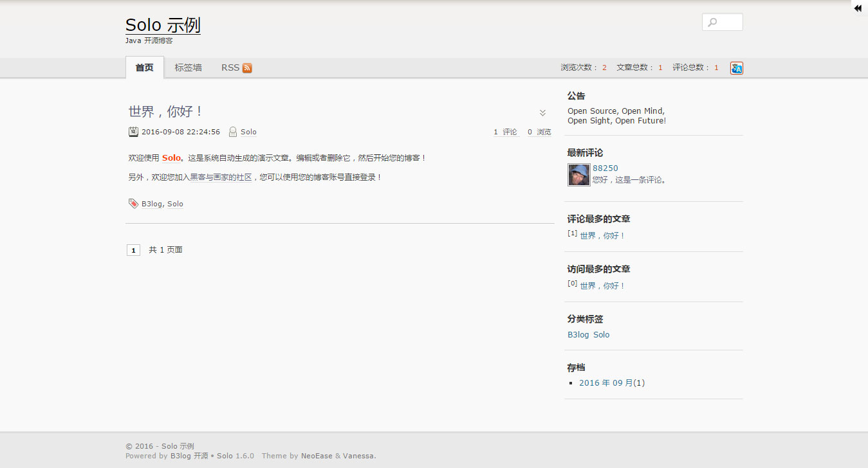Open the 标签墙 tab
Image resolution: width=868 pixels, height=468 pixels.
[188, 67]
